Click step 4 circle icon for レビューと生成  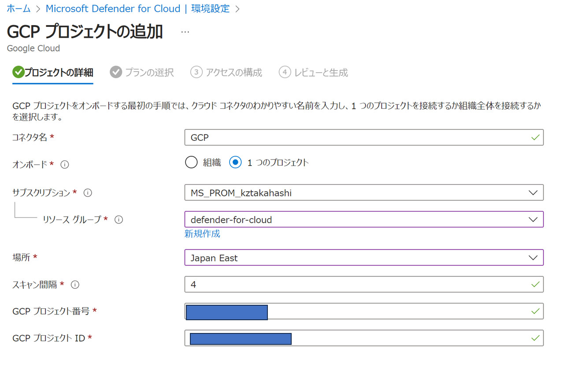285,72
